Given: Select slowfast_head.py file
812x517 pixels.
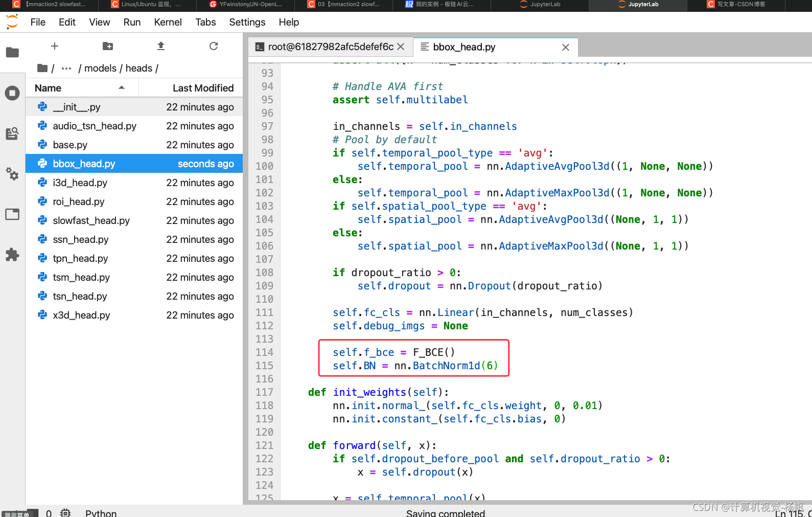Looking at the screenshot, I should pos(134,220).
